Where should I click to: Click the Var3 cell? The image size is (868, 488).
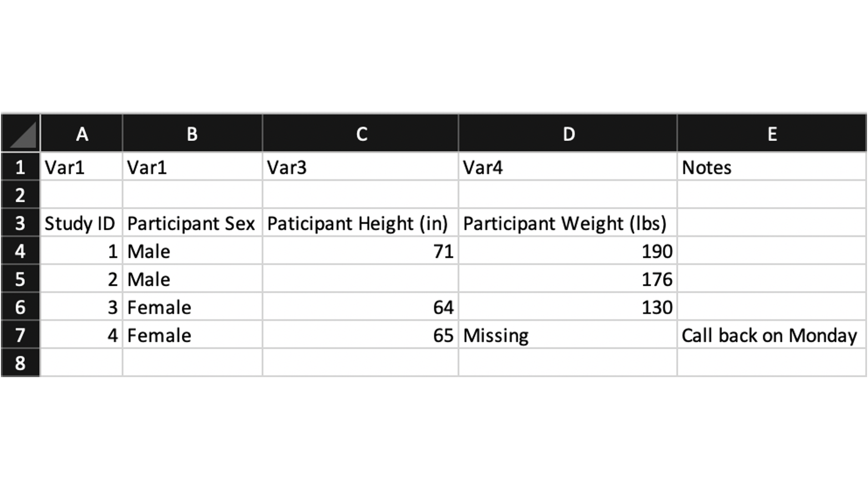360,167
